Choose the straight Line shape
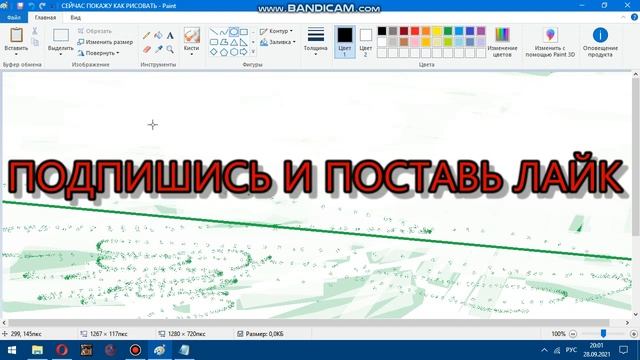Image resolution: width=640 pixels, height=360 pixels. 213,32
